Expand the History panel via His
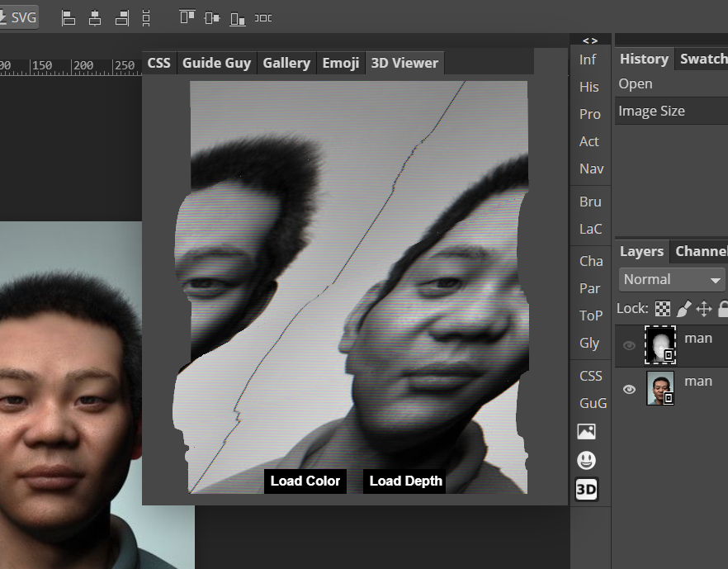The width and height of the screenshot is (728, 569). click(589, 87)
